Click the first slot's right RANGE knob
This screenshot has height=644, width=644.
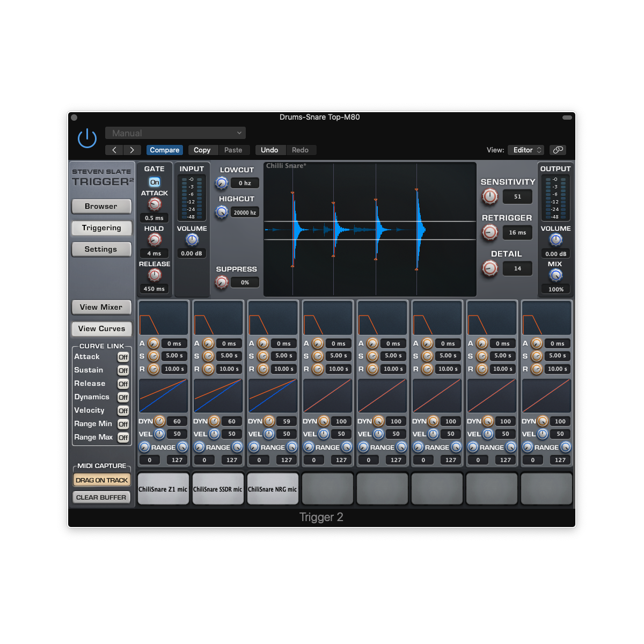182,447
